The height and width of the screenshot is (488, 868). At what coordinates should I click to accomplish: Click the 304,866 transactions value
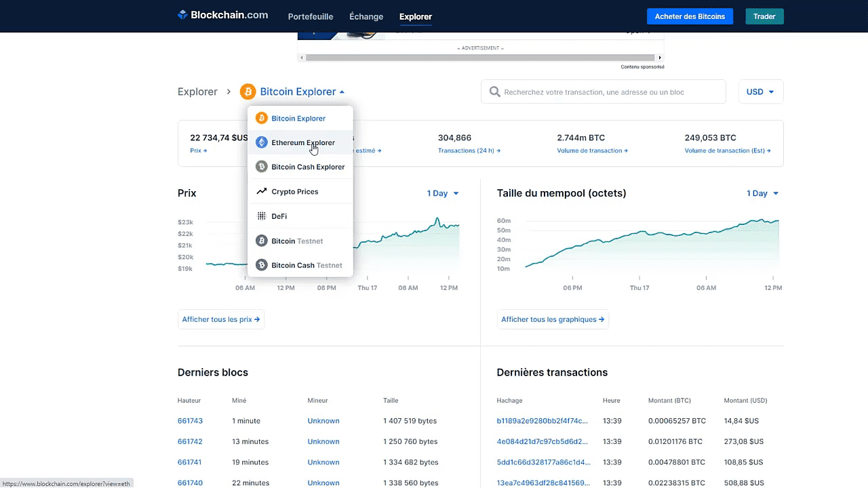[x=454, y=138]
